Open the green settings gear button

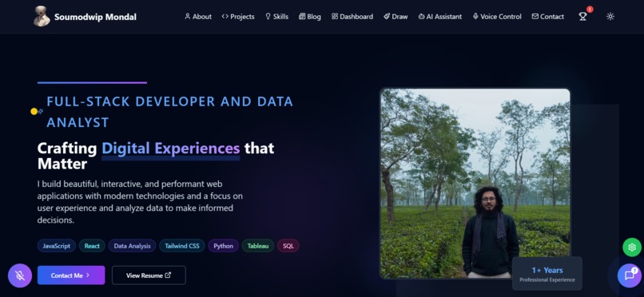point(632,247)
